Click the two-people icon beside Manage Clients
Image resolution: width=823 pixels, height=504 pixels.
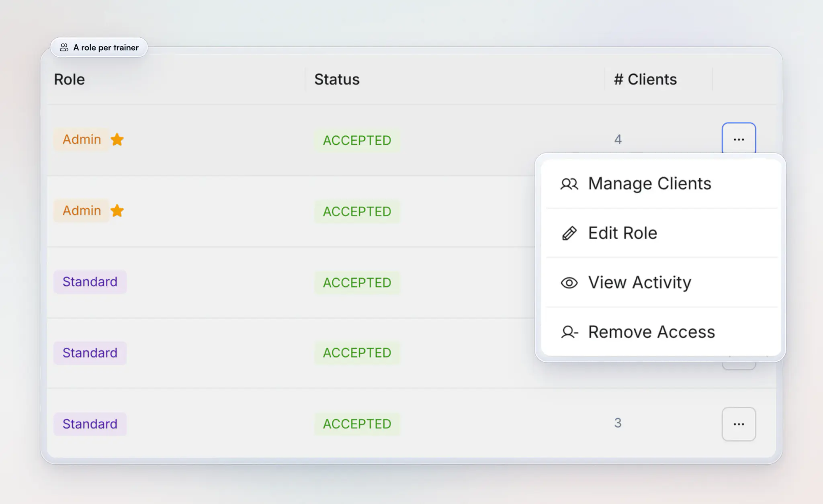569,184
